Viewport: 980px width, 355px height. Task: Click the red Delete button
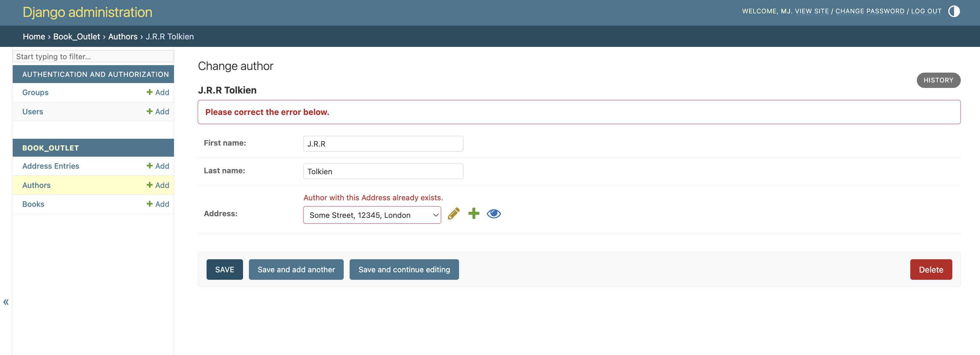(x=931, y=270)
